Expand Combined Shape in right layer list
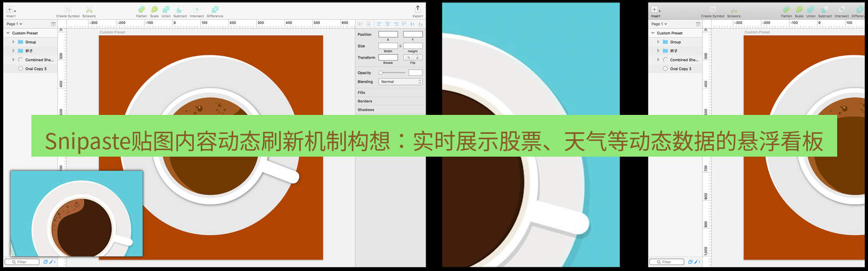Viewport: 868px width, 271px height. pos(659,60)
